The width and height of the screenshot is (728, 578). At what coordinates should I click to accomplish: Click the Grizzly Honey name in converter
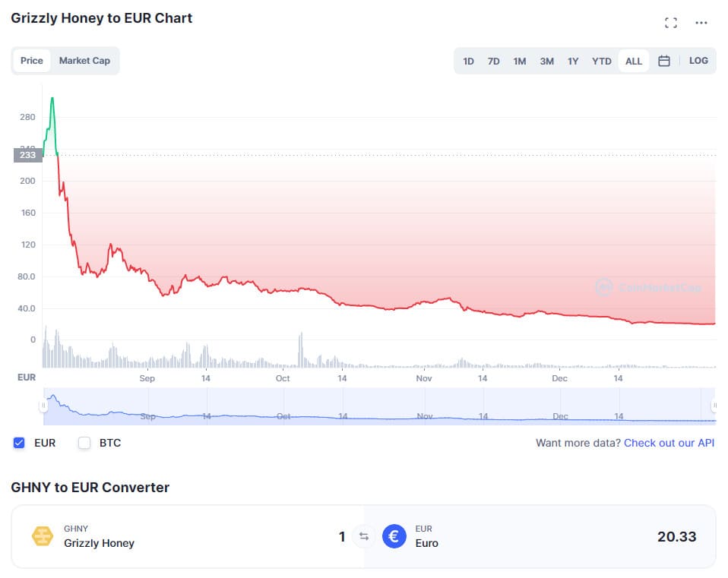click(x=99, y=543)
